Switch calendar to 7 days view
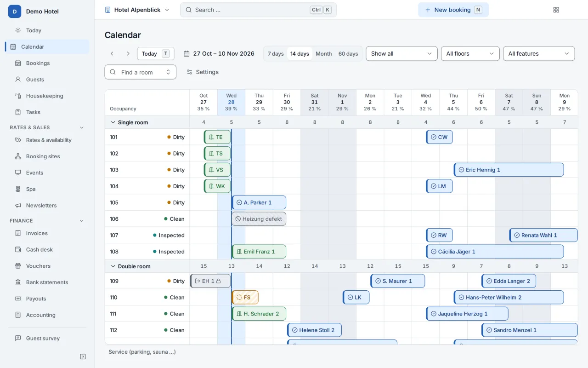Image resolution: width=588 pixels, height=368 pixels. [276, 54]
